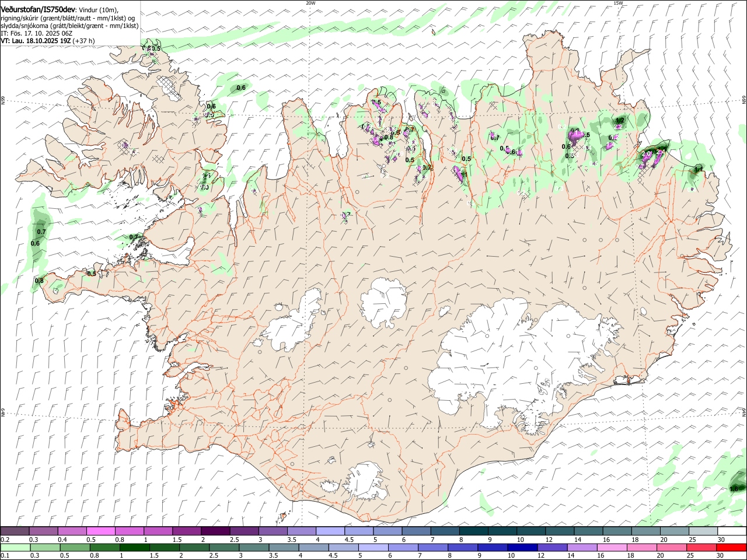Choose the snow scale 4 light periwinkle swatch

coord(330,531)
